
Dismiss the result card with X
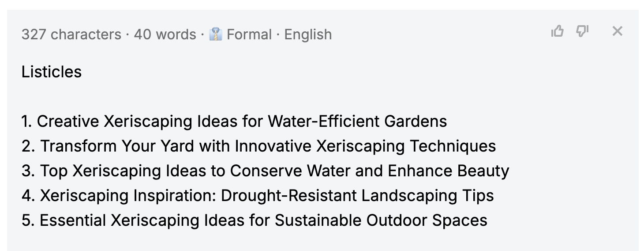point(618,31)
